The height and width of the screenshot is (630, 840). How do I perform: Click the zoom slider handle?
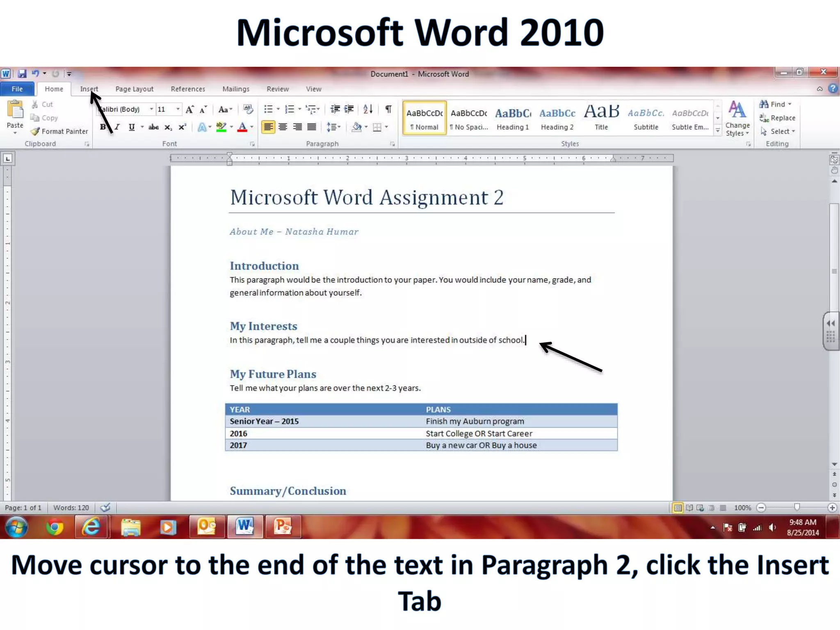pyautogui.click(x=797, y=508)
